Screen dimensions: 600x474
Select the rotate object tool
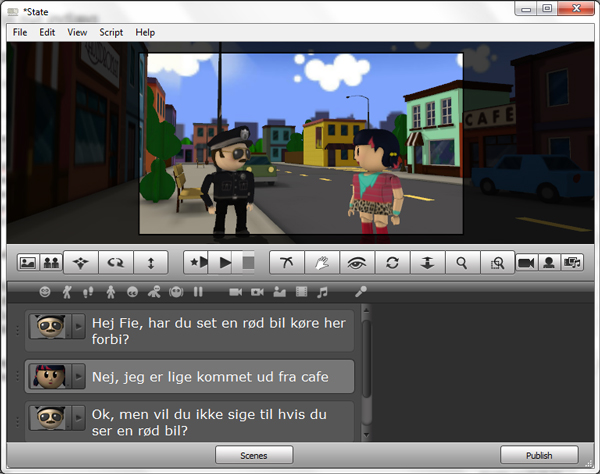point(116,263)
